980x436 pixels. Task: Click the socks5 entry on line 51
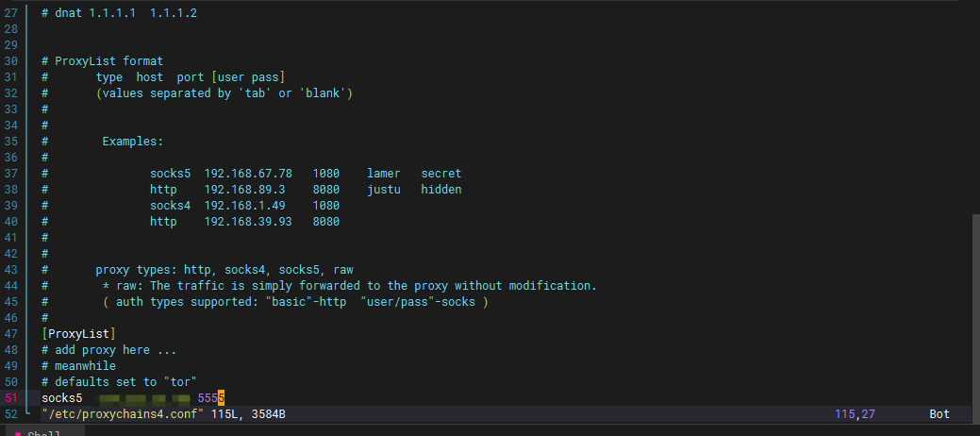pyautogui.click(x=62, y=398)
